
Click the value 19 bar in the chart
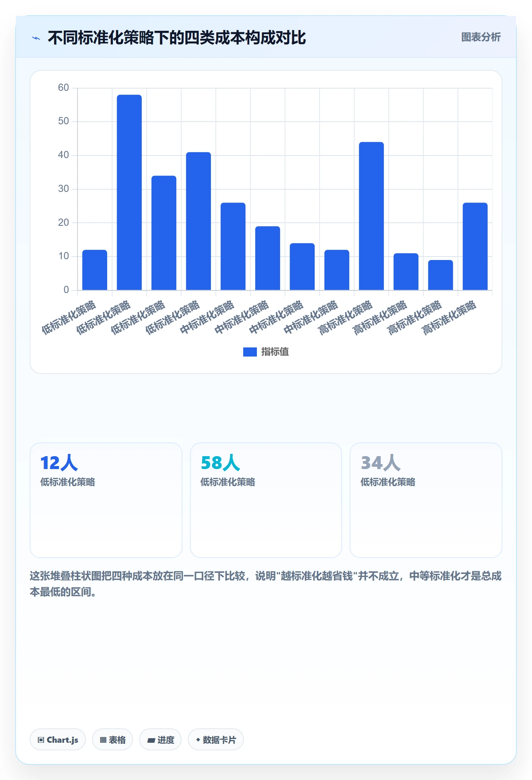click(x=268, y=258)
